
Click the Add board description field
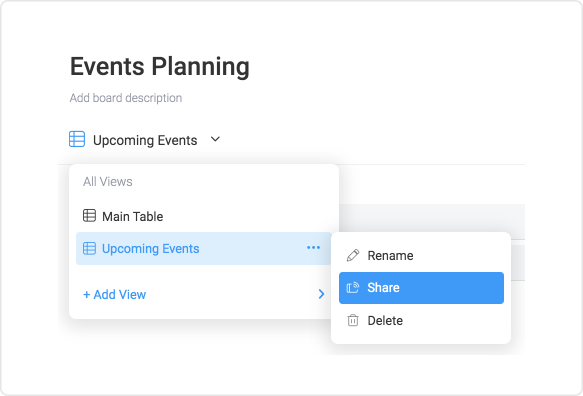[126, 98]
